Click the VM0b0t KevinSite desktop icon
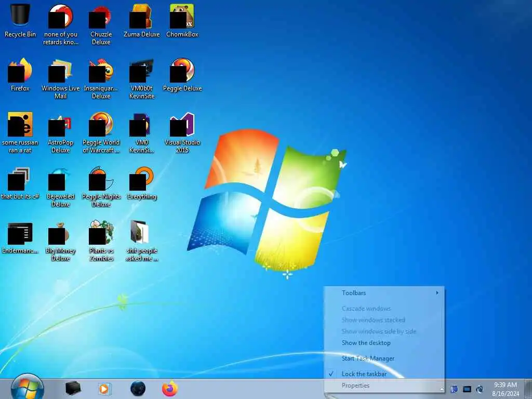532x399 pixels. pyautogui.click(x=141, y=78)
